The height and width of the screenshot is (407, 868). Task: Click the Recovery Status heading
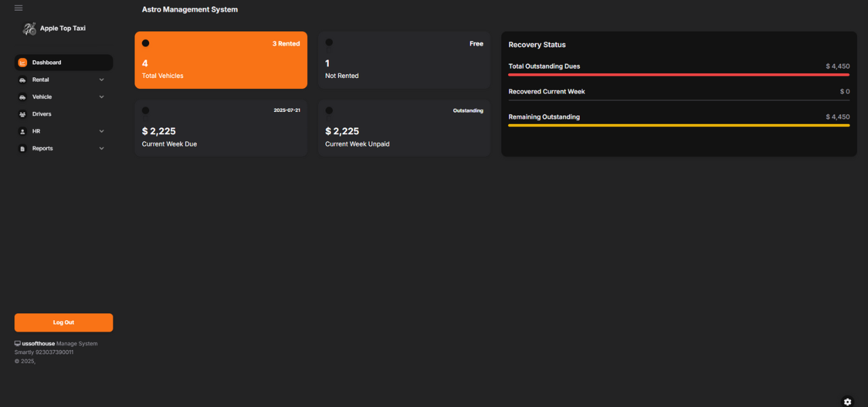point(537,45)
